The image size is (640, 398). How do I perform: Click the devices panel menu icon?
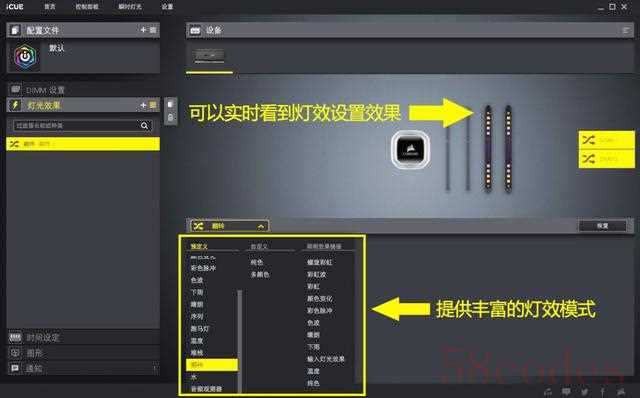[626, 30]
